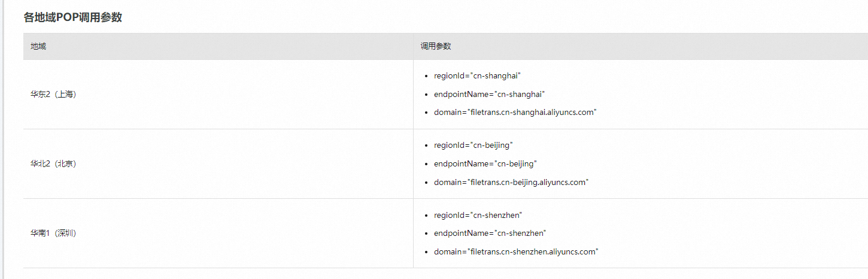Click the endpointName="cn-shanghai" parameter line
The height and width of the screenshot is (279, 868).
pos(489,94)
